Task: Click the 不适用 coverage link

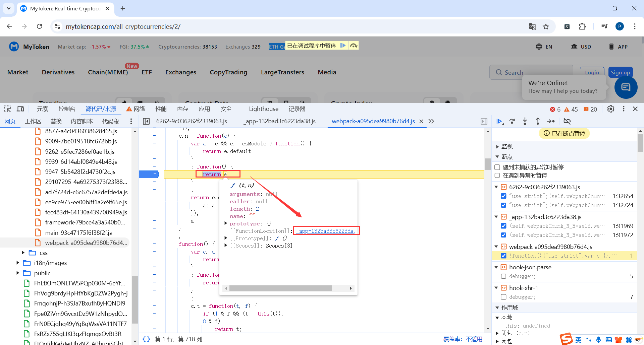Action: [474, 339]
